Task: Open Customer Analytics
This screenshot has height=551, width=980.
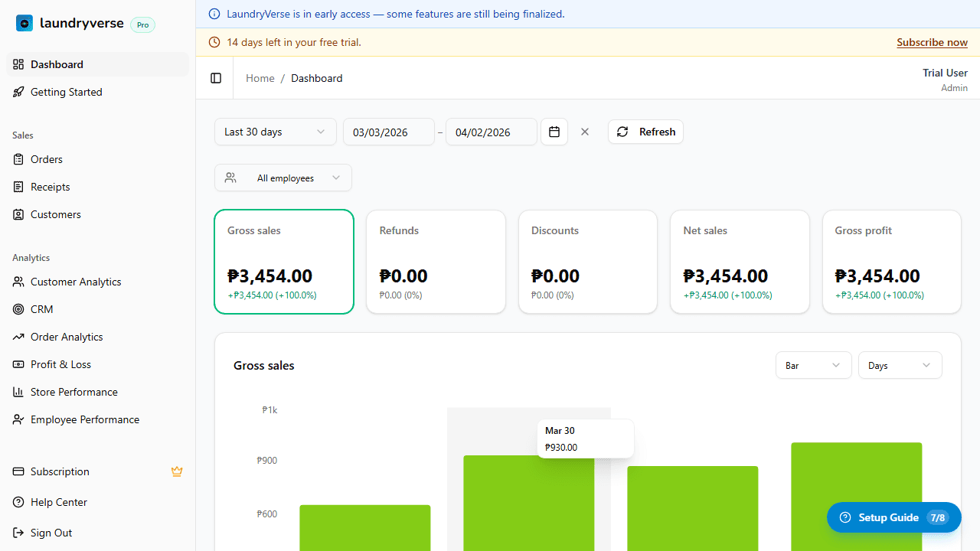Action: tap(76, 281)
